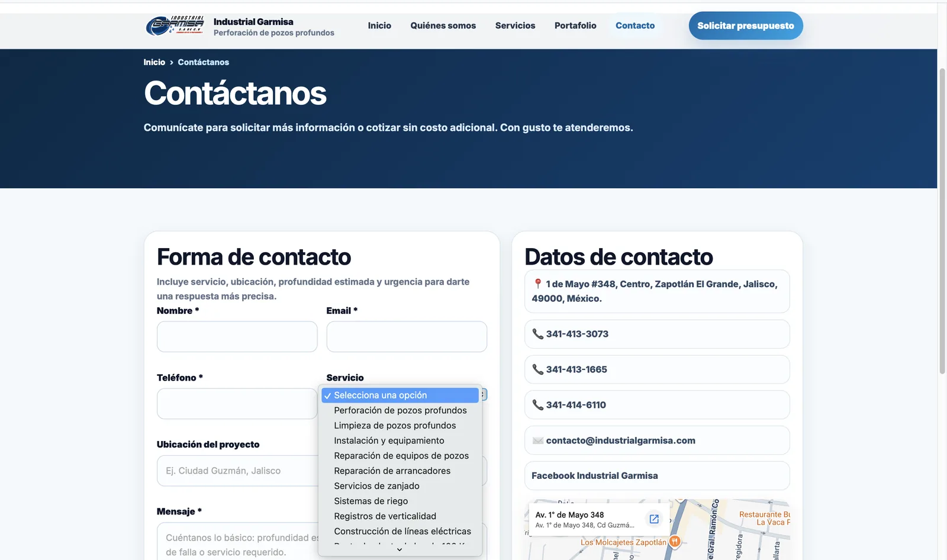Call phone number 341-413-1665
The image size is (947, 560).
pos(657,369)
